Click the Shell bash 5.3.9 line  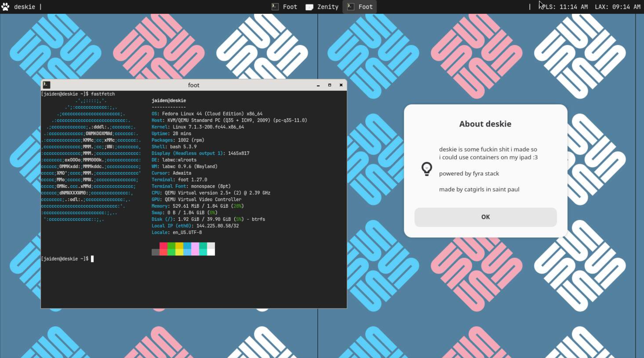coord(174,147)
